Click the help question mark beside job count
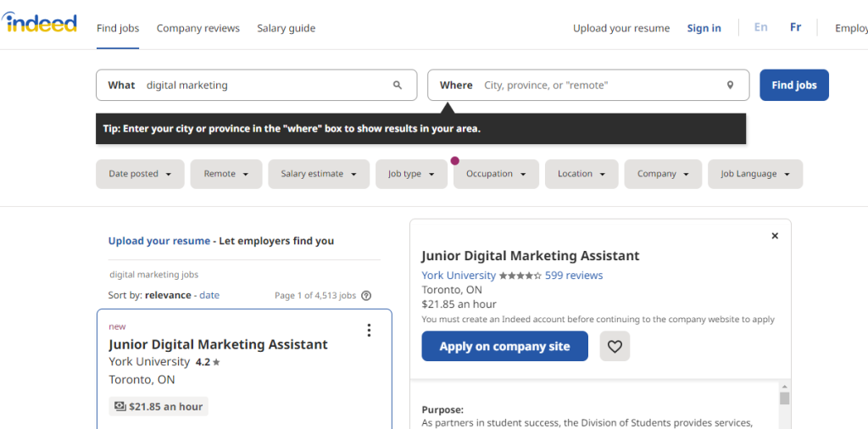Viewport: 868px width, 429px height. pyautogui.click(x=366, y=296)
